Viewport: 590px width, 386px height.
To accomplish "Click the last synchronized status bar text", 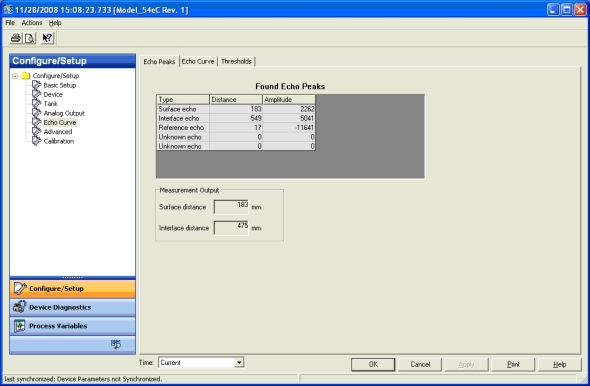I will click(83, 379).
